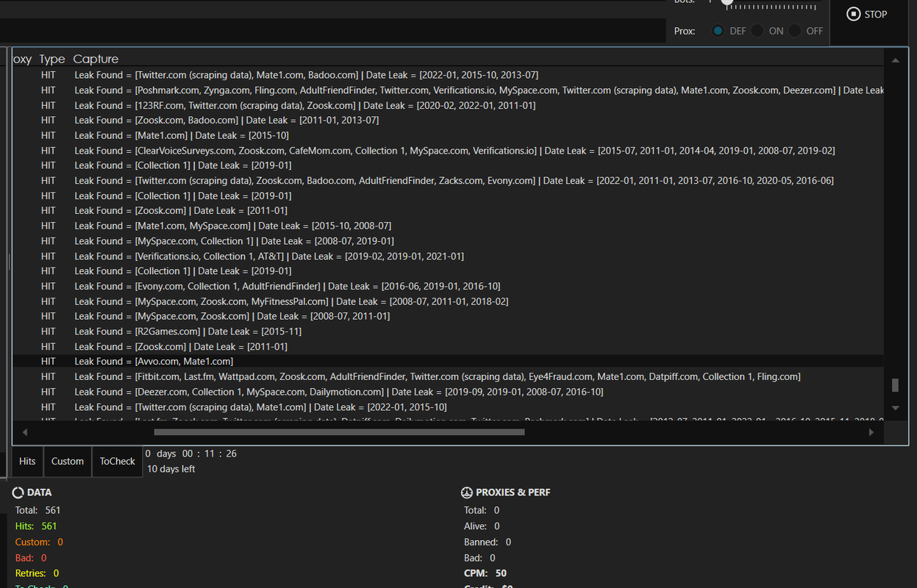Image resolution: width=917 pixels, height=588 pixels.
Task: Select the row starting with Evony.com
Action: [448, 286]
